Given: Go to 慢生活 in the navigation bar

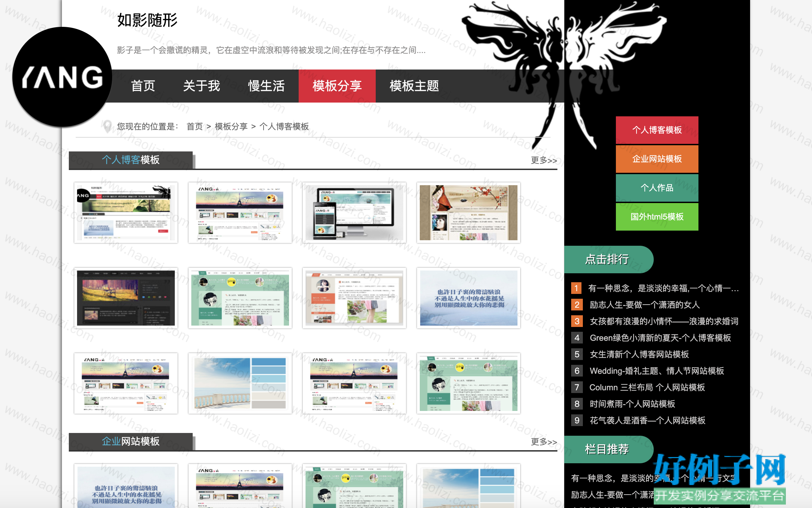Looking at the screenshot, I should coord(266,86).
